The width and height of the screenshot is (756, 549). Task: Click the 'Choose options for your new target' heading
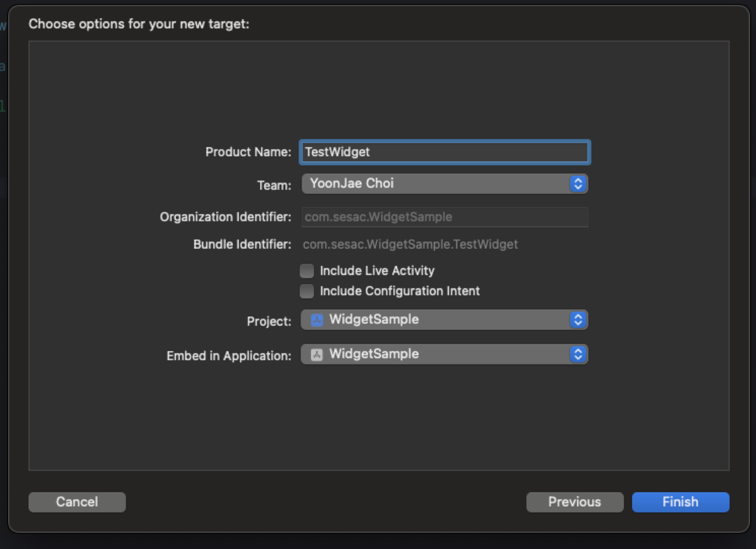coord(139,24)
